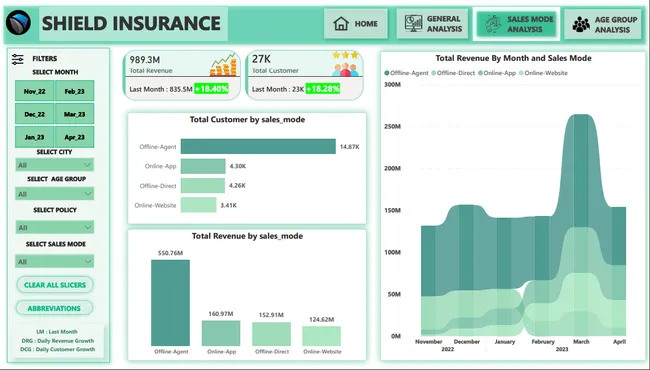This screenshot has width=650, height=370.
Task: Click the Offline-Direct revenue column 152.91M
Action: point(272,334)
